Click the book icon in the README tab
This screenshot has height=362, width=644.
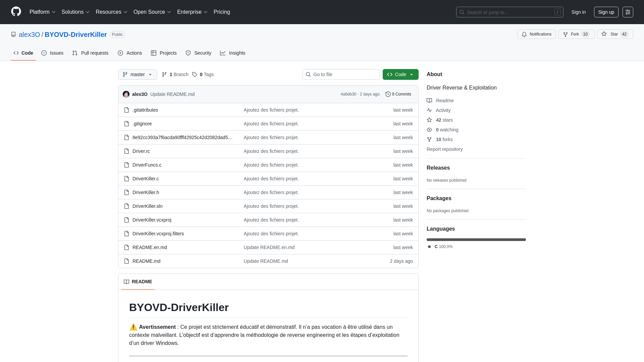pos(126,282)
